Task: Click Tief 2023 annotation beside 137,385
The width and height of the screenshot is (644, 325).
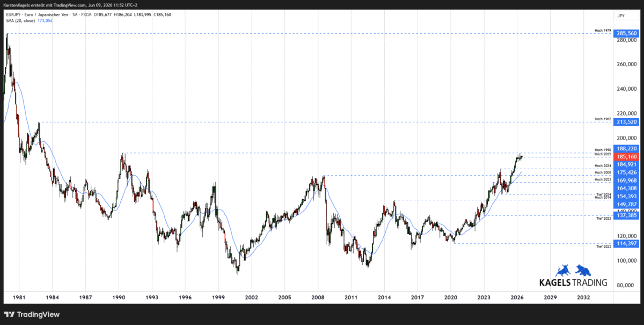Action: pyautogui.click(x=604, y=219)
